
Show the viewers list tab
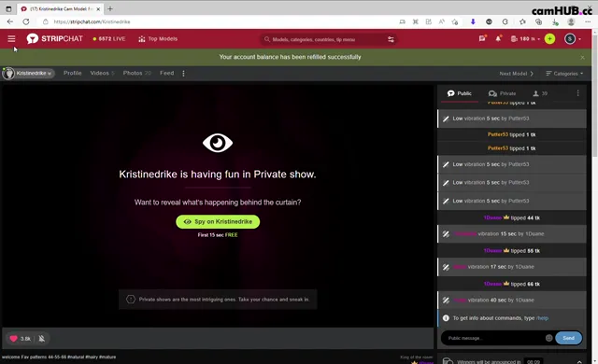click(540, 93)
